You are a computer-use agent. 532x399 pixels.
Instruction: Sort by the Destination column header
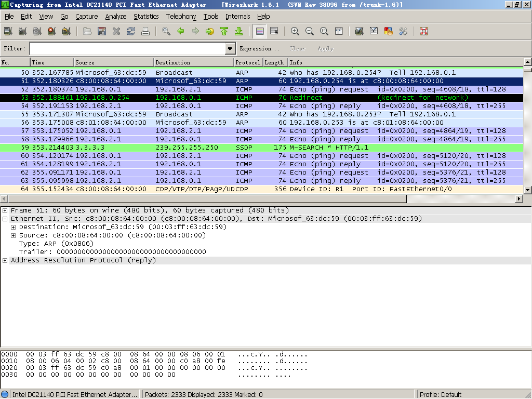click(194, 62)
